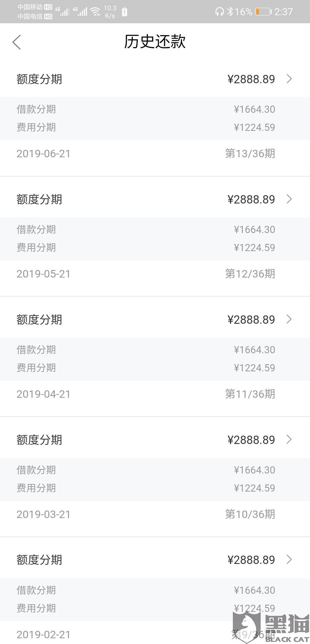Tap the 历史还款 page title
Screen dimensions: 310x644
(155, 42)
